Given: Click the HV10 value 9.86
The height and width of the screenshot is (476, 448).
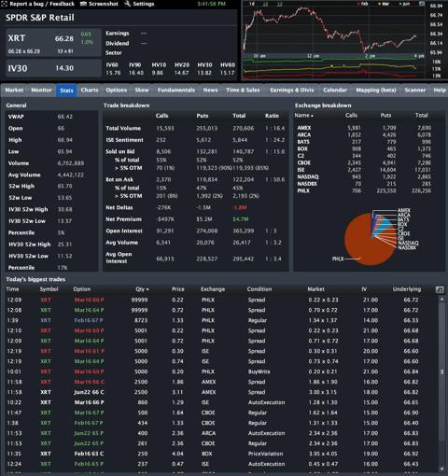Looking at the screenshot, I should (158, 73).
